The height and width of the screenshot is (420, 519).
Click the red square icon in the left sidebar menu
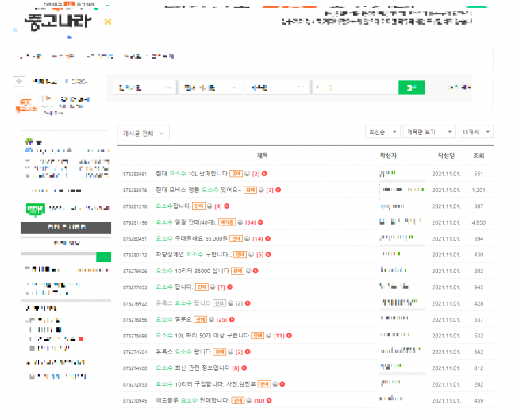(81, 339)
